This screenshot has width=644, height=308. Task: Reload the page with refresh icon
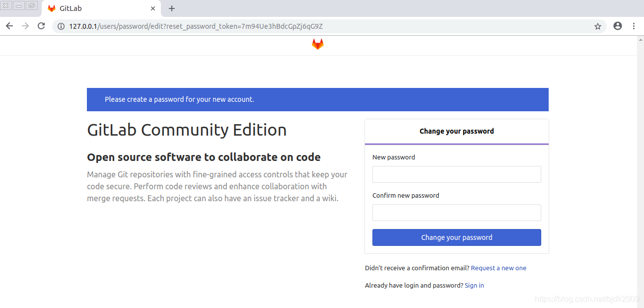42,26
